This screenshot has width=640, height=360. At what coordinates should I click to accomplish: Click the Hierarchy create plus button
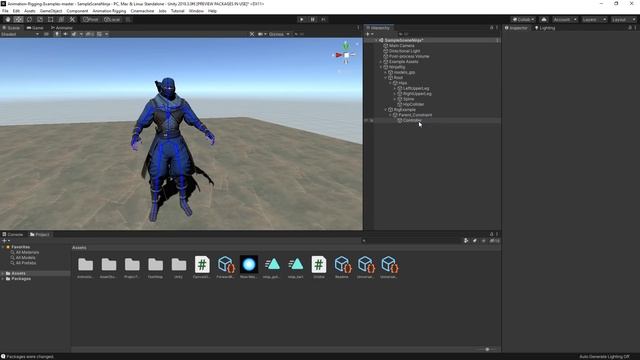coord(369,34)
